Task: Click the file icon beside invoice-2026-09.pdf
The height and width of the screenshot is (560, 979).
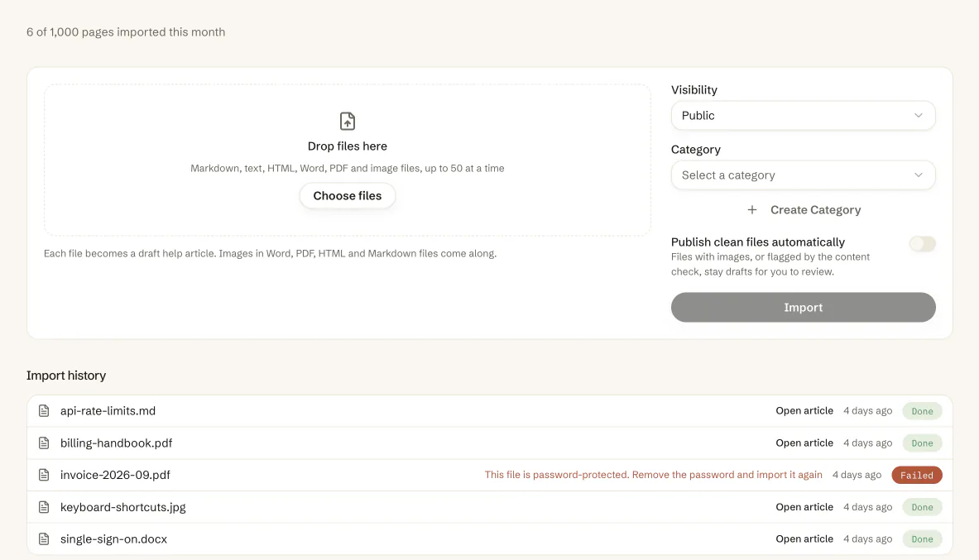Action: click(x=44, y=475)
